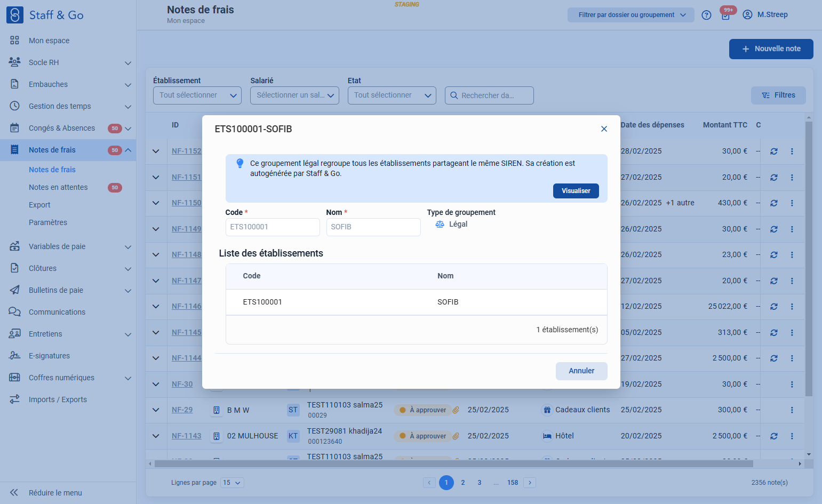Open the help question mark icon
The image size is (822, 504).
click(706, 15)
